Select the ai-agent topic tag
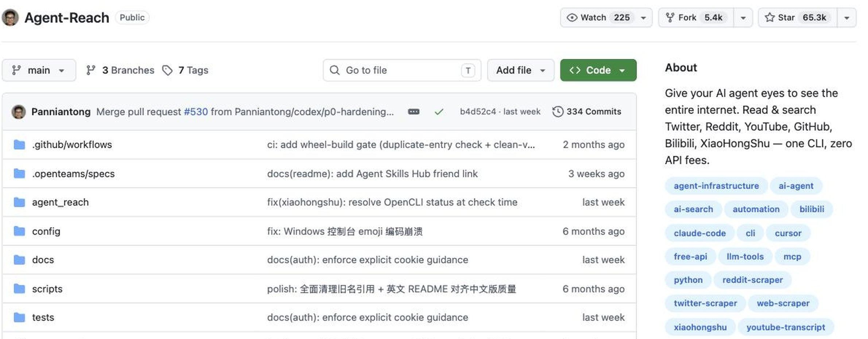 tap(796, 186)
